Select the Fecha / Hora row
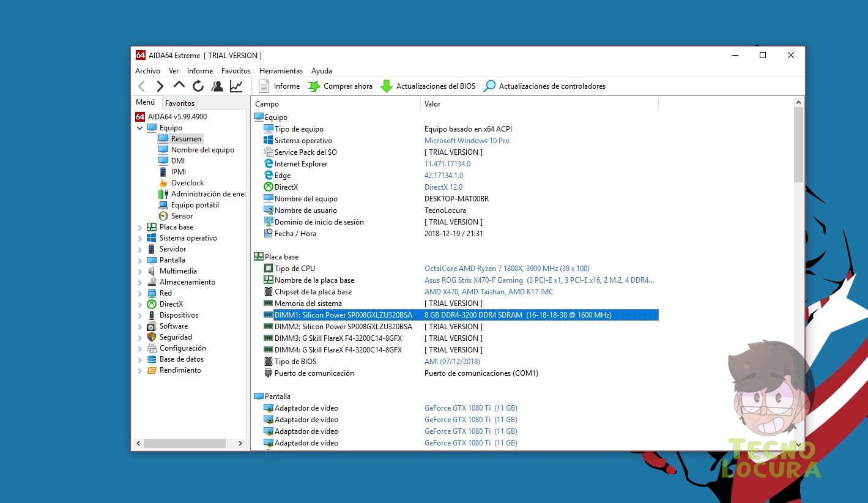 461,234
